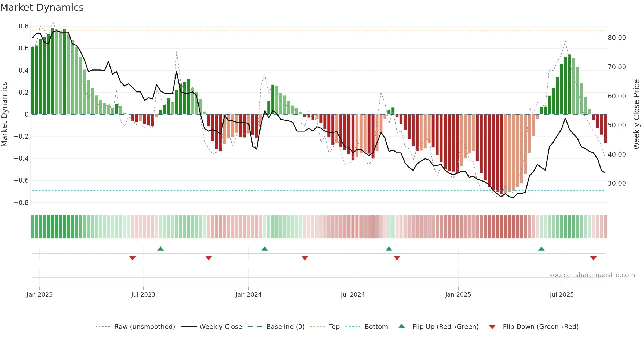This screenshot has height=362, width=644.
Task: Click the 30.00 price axis label
Action: [x=617, y=183]
